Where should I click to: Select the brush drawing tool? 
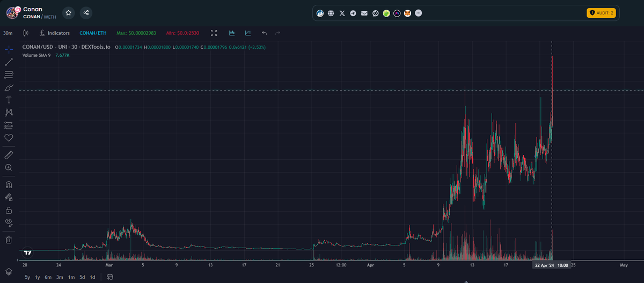click(x=9, y=87)
